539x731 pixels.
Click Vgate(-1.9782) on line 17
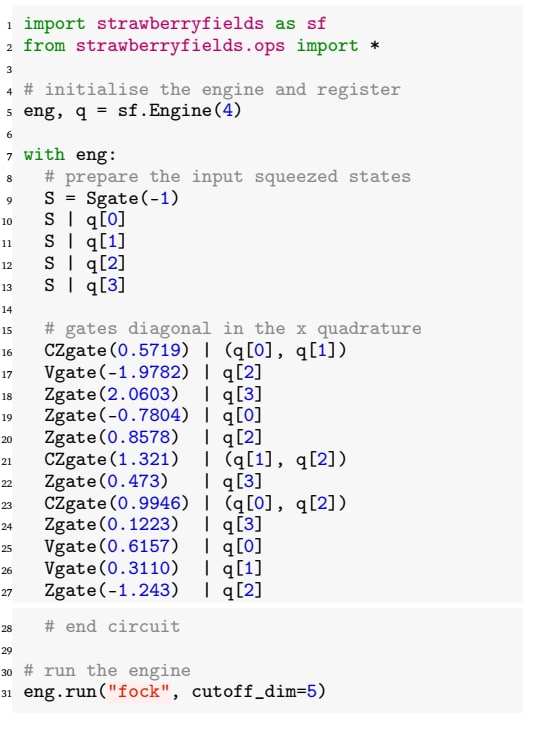coord(117,372)
